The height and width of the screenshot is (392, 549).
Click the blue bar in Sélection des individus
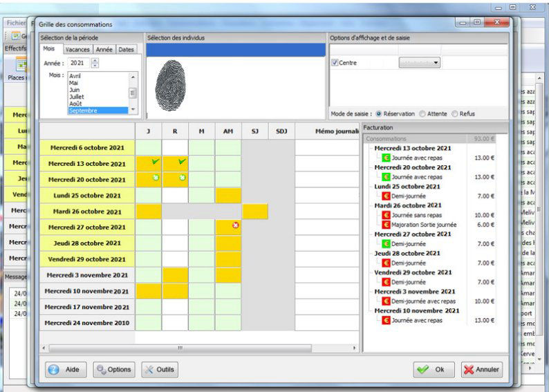click(236, 50)
